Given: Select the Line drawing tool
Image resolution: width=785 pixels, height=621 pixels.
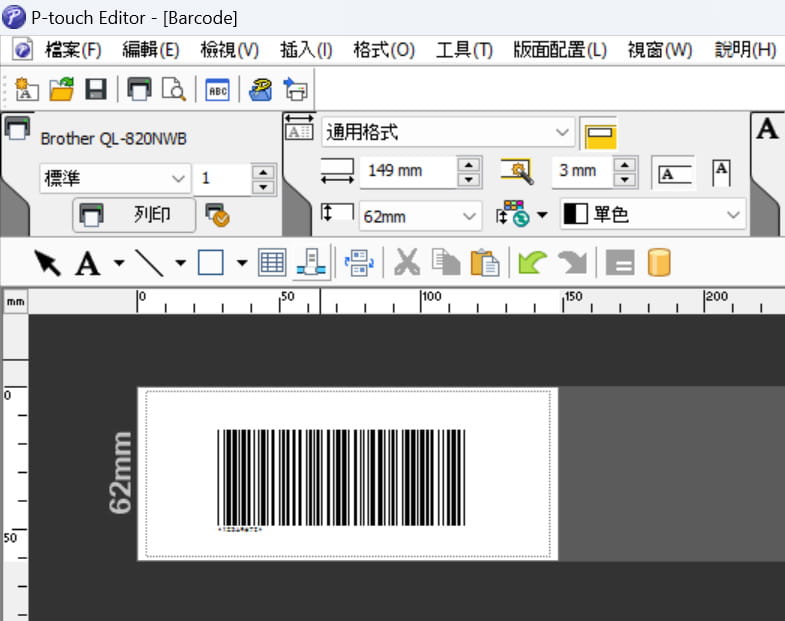Looking at the screenshot, I should [150, 263].
